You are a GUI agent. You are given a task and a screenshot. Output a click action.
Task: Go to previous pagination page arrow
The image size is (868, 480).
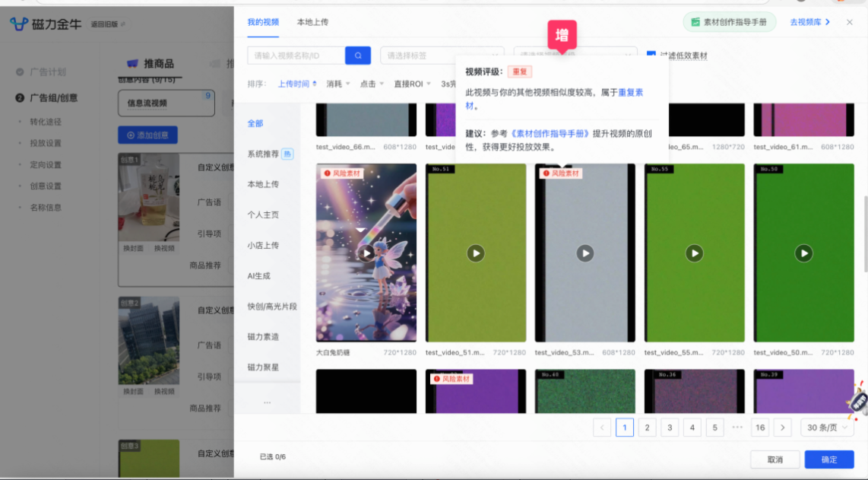pyautogui.click(x=602, y=428)
